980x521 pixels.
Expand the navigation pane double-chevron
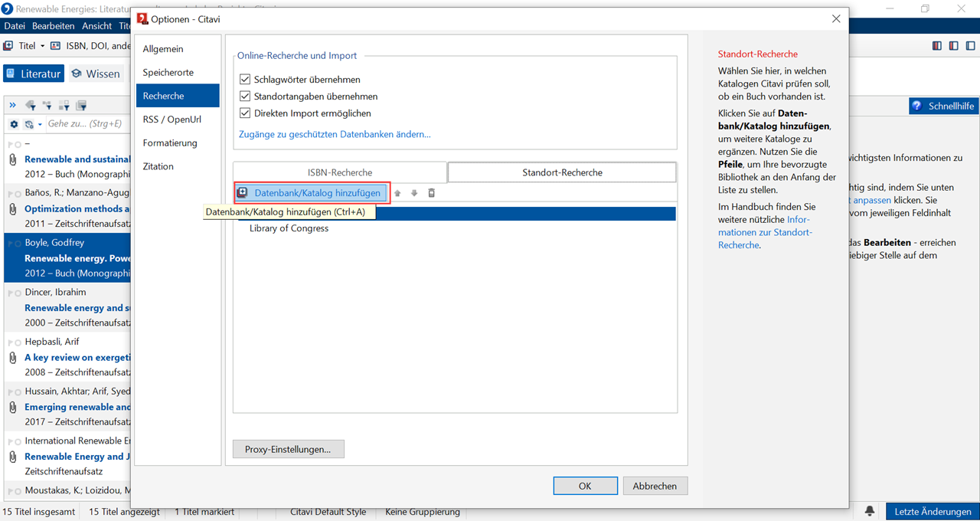click(12, 105)
